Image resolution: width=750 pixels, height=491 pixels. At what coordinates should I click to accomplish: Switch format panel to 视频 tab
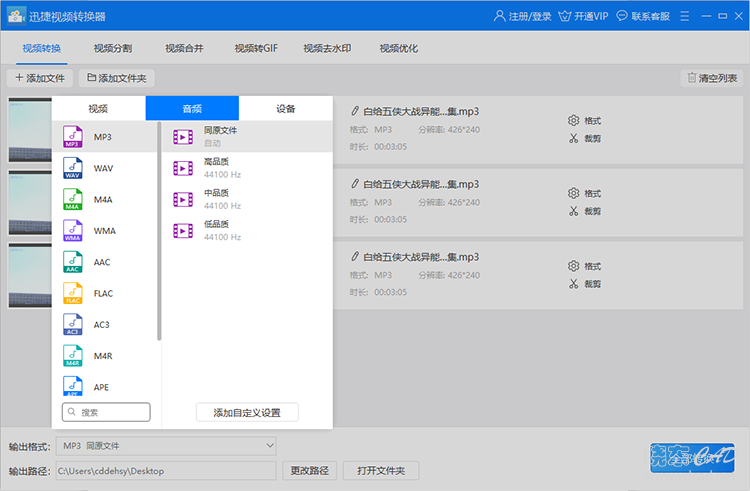pyautogui.click(x=99, y=109)
